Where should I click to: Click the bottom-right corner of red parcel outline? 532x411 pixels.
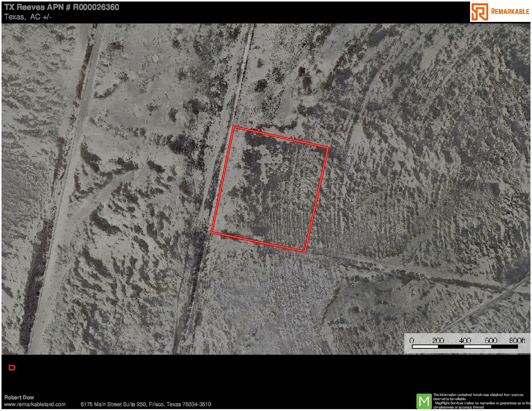305,251
